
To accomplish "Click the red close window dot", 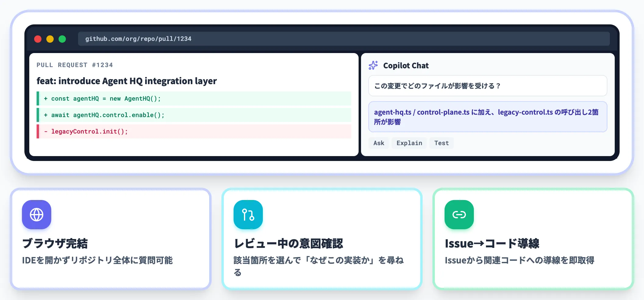I will coord(38,39).
